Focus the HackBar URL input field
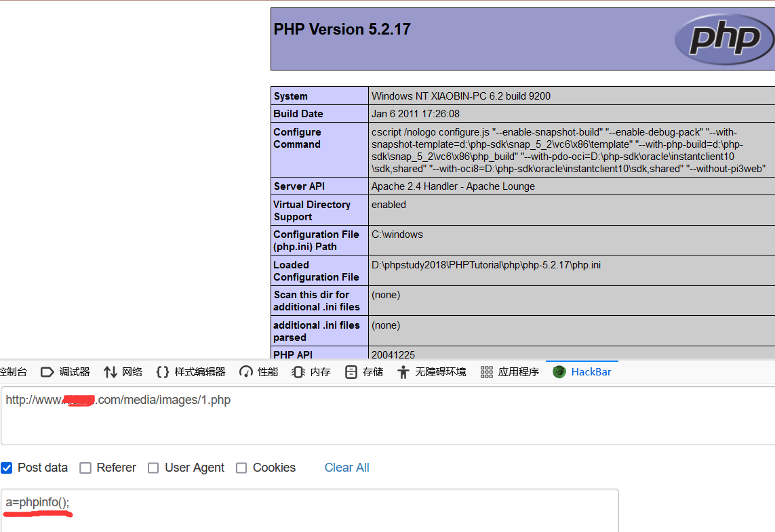Screen dimensions: 775x532 388,416
